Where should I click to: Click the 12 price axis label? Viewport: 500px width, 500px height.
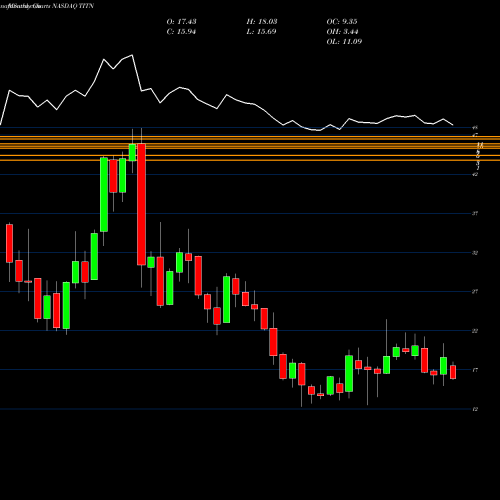pyautogui.click(x=475, y=409)
